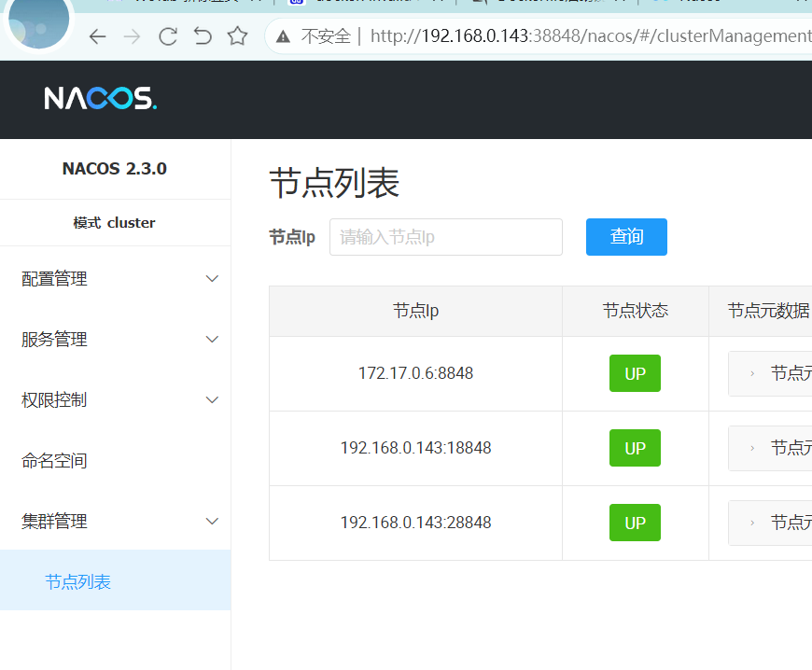Expand the 服务管理 menu chevron
Image resolution: width=812 pixels, height=670 pixels.
[212, 339]
